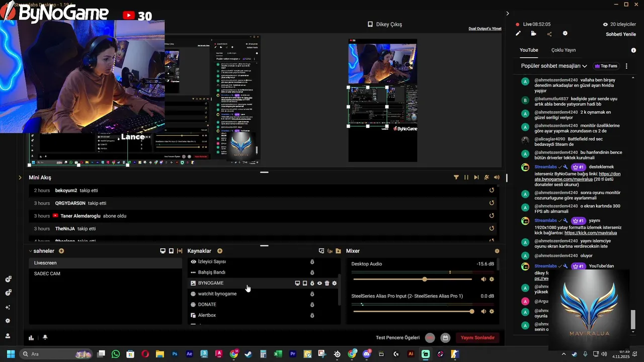Mute Mini Akış alert sounds with speaker icon
The image size is (644, 362).
tap(497, 177)
